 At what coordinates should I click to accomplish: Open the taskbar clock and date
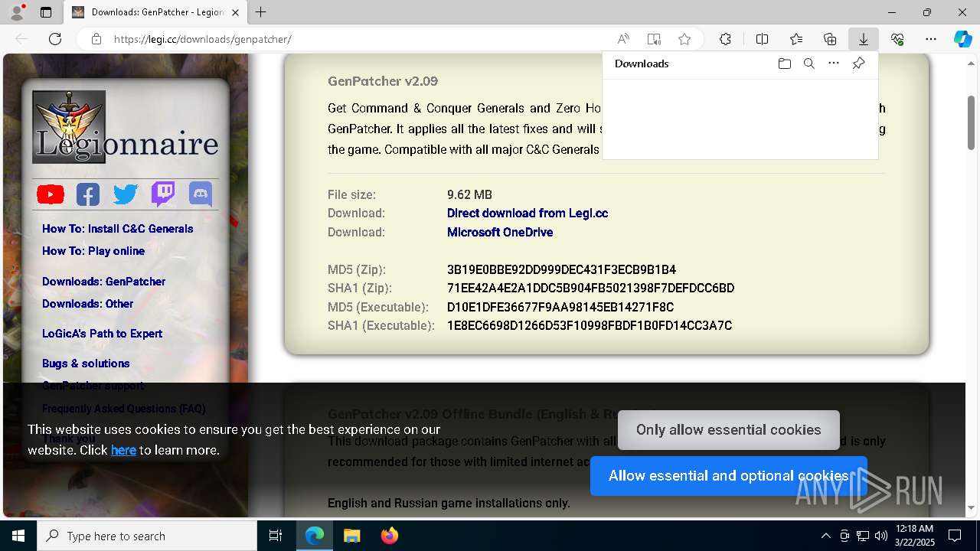pyautogui.click(x=914, y=536)
